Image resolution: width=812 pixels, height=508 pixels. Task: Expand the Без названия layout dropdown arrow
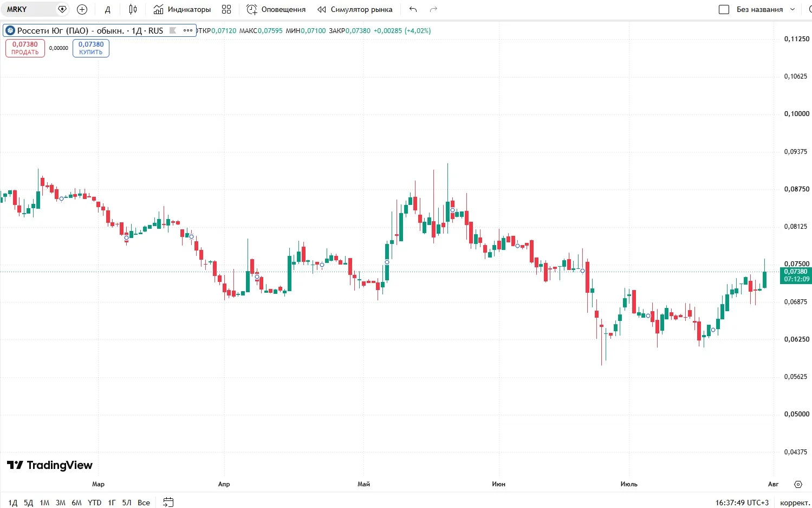point(792,9)
